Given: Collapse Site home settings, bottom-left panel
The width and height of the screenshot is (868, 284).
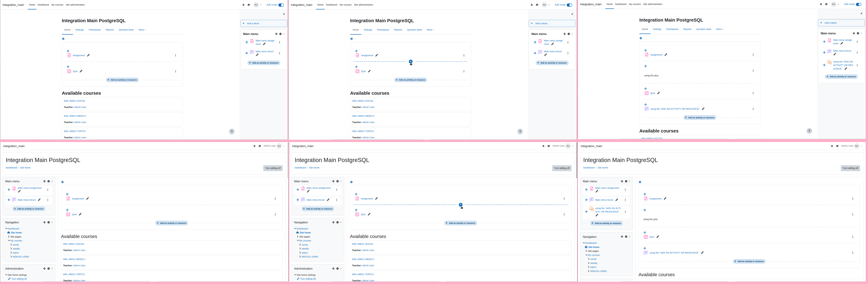Looking at the screenshot, I should click(x=6, y=275).
